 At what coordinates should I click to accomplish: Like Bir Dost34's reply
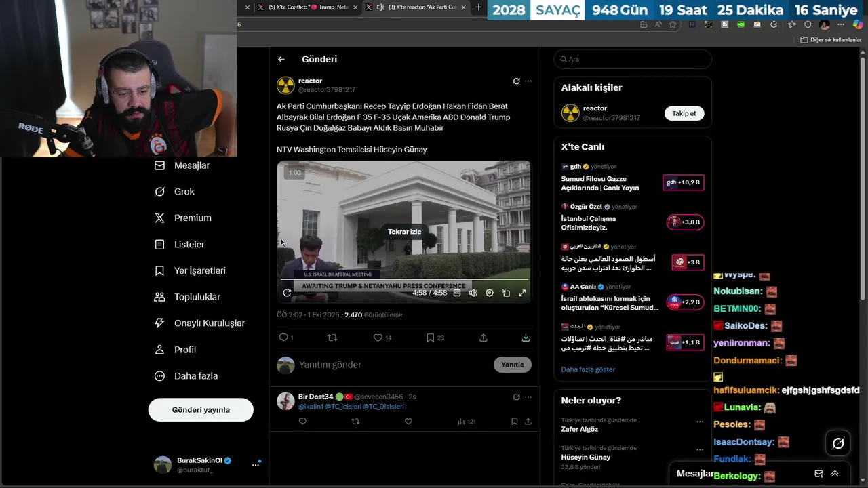click(408, 422)
